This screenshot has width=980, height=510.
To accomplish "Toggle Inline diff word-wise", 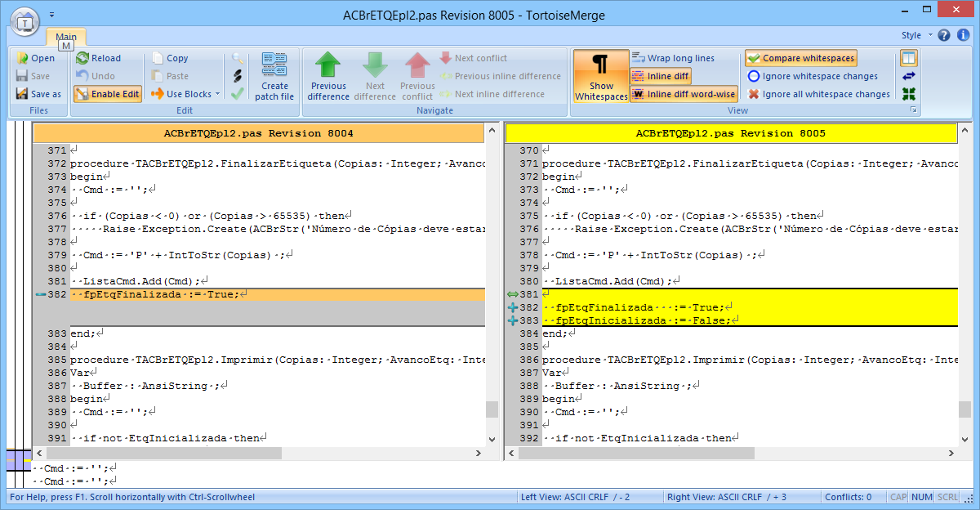I will [x=684, y=94].
